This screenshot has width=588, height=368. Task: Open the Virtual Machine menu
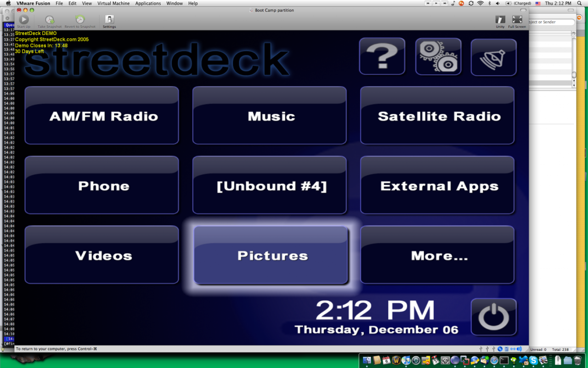[x=113, y=3]
